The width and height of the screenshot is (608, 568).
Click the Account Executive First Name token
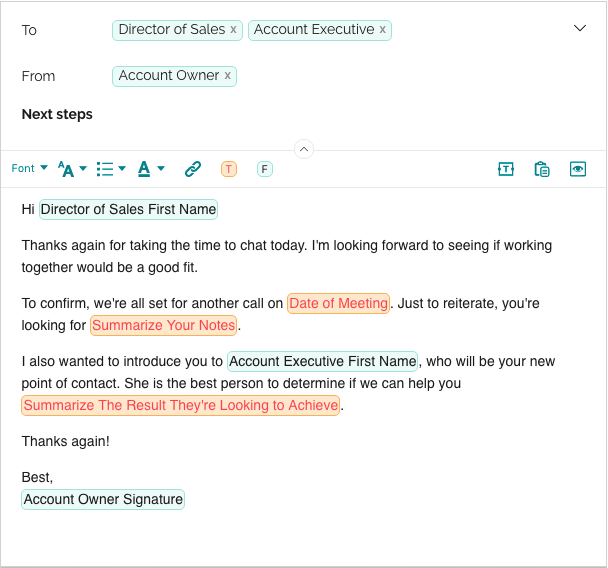point(323,361)
